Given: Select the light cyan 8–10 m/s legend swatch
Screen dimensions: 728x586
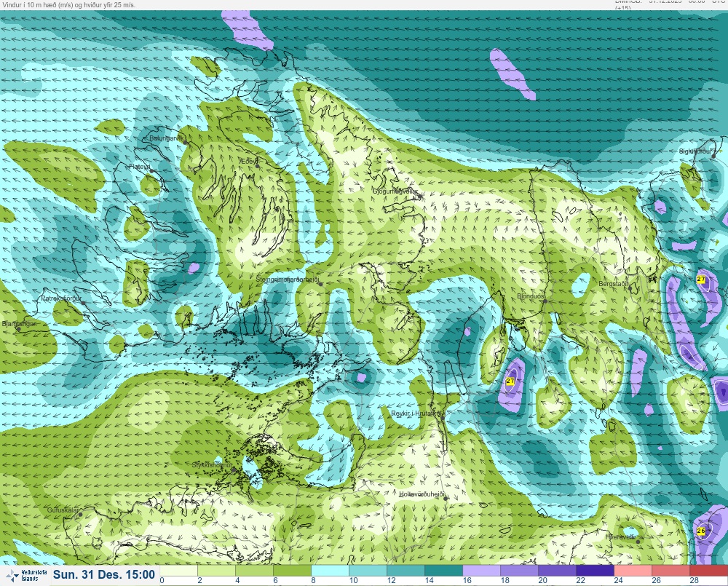Looking at the screenshot, I should pyautogui.click(x=330, y=570).
